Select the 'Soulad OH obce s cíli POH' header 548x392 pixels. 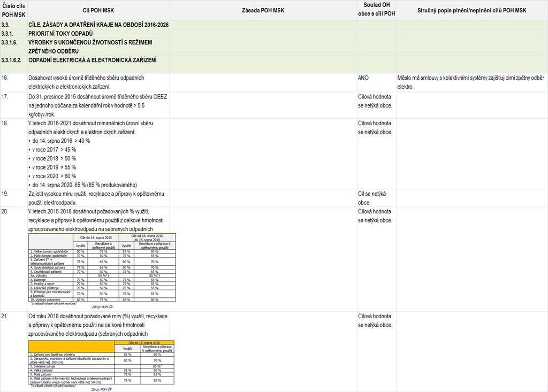pyautogui.click(x=376, y=9)
